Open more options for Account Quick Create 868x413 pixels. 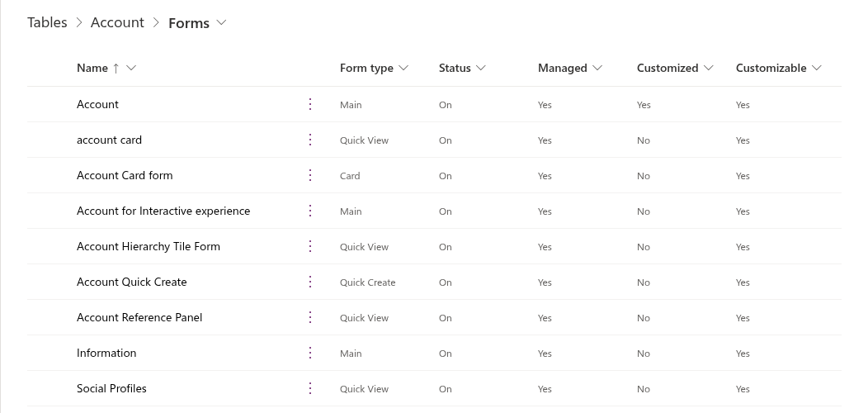click(310, 282)
